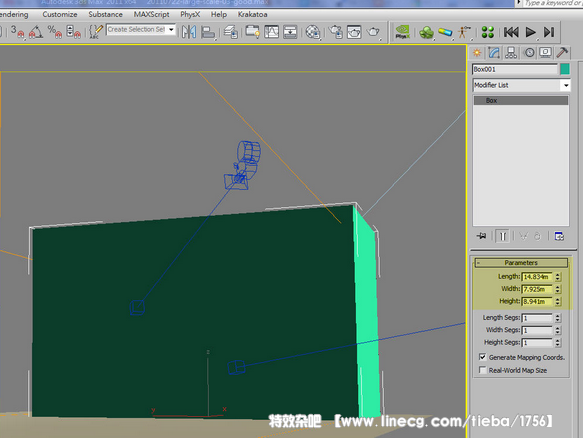This screenshot has height=438, width=583.
Task: Rewind simulation to start
Action: pos(511,32)
